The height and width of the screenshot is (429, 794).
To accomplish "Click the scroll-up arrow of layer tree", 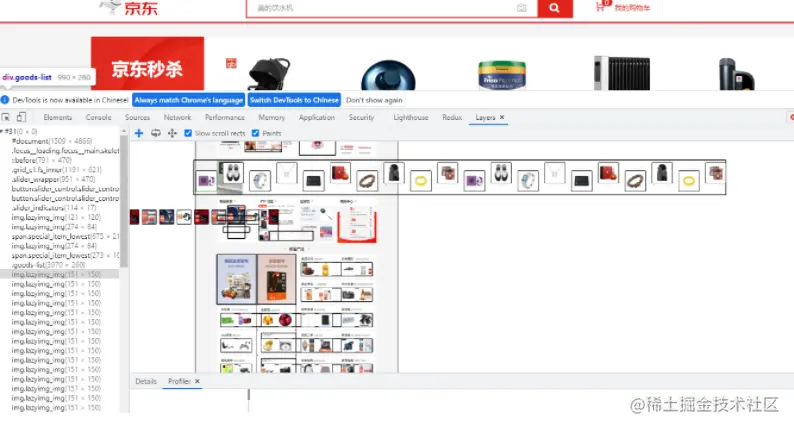I will point(124,131).
